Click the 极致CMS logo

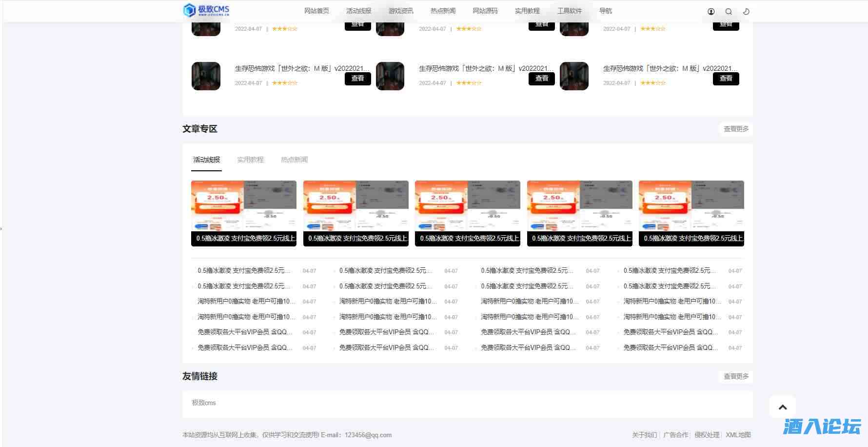click(206, 10)
